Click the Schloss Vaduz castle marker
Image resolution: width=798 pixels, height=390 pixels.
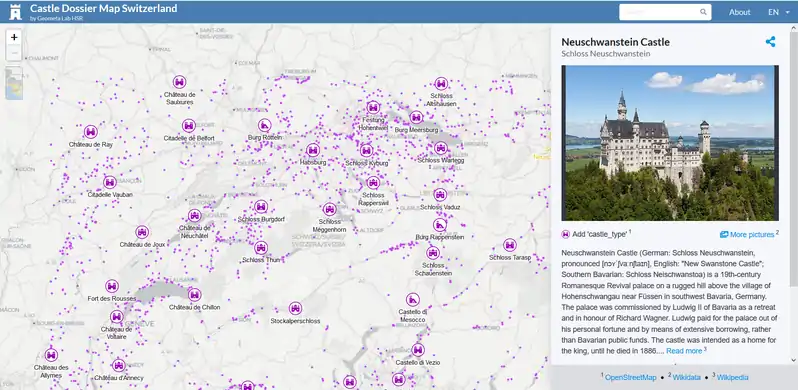(x=440, y=194)
